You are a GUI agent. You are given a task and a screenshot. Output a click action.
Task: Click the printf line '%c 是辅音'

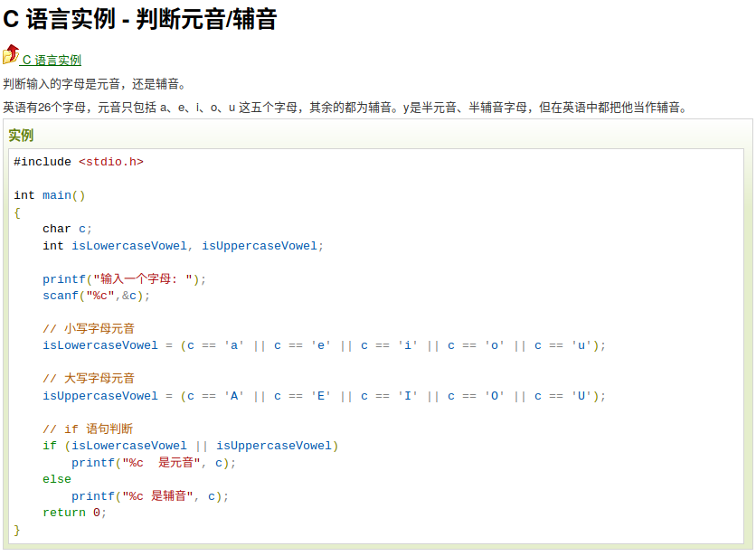(x=150, y=496)
